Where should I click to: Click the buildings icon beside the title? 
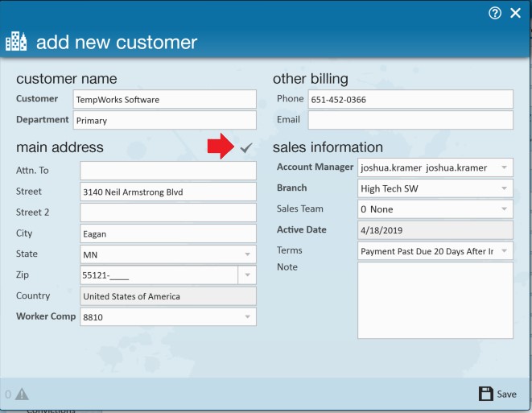click(16, 41)
